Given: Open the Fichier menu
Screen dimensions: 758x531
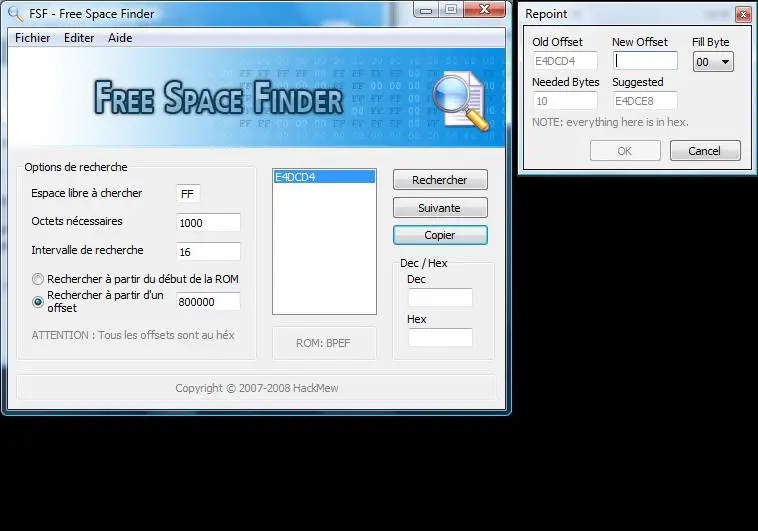Looking at the screenshot, I should [32, 38].
